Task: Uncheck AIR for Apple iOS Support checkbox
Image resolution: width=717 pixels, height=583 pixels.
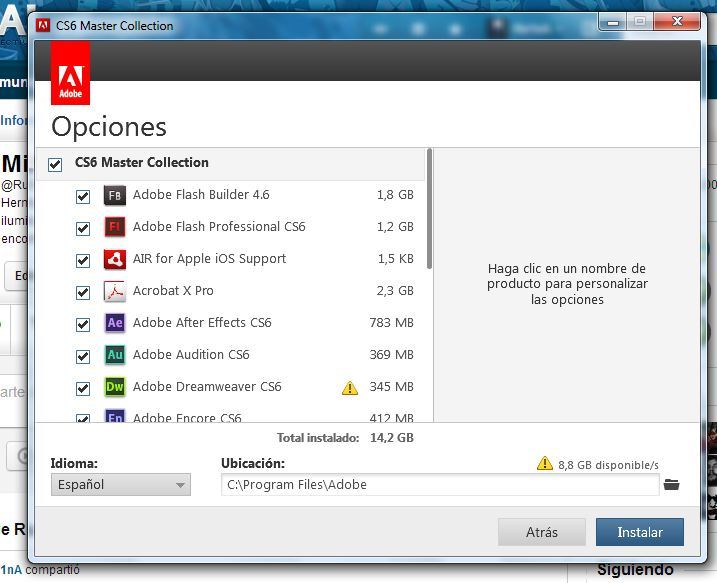Action: click(x=83, y=260)
